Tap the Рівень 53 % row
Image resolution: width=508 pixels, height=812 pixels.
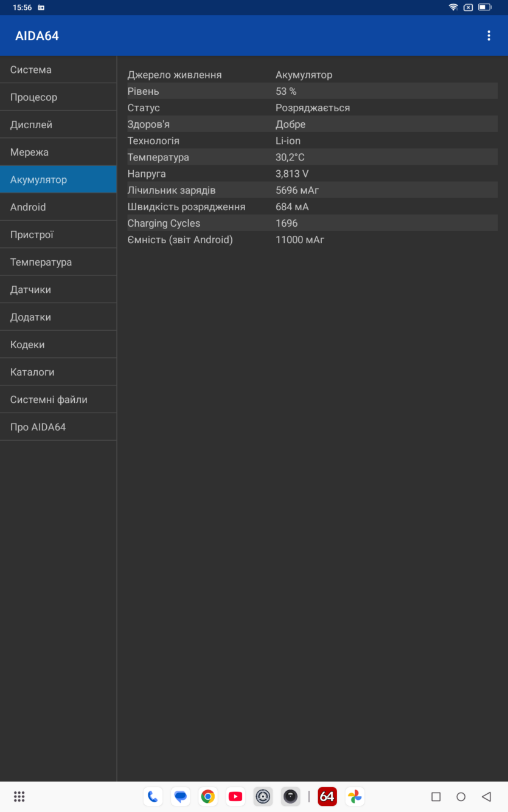(x=312, y=91)
